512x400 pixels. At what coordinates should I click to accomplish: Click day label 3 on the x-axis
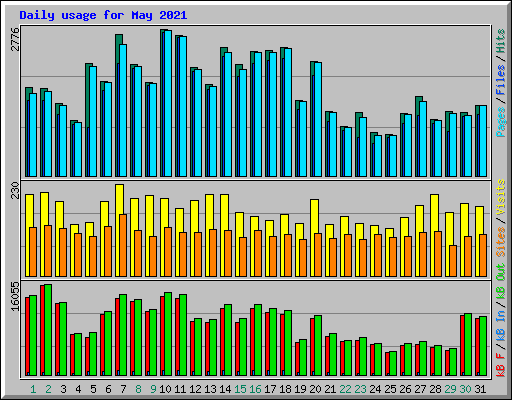pyautogui.click(x=63, y=389)
